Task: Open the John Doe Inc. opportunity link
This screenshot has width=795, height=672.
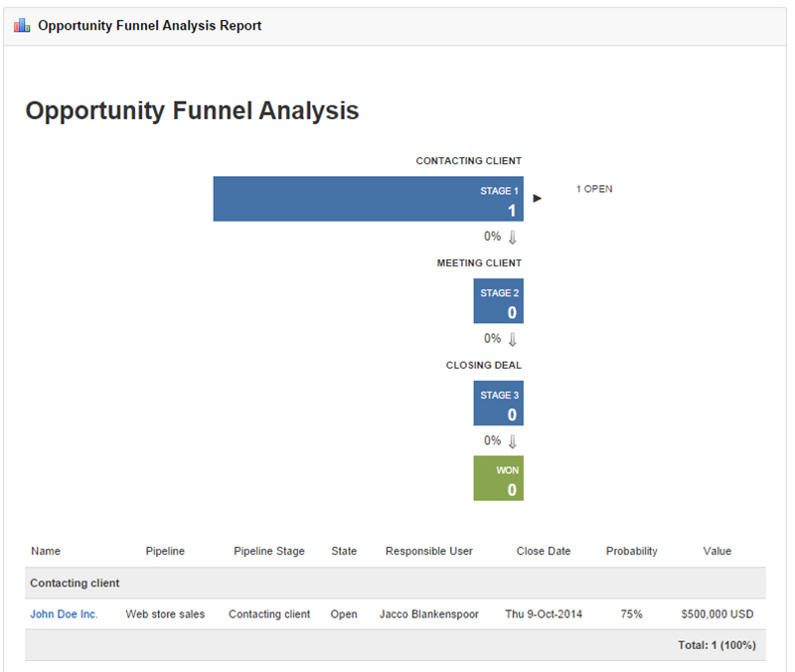Action: click(x=64, y=614)
